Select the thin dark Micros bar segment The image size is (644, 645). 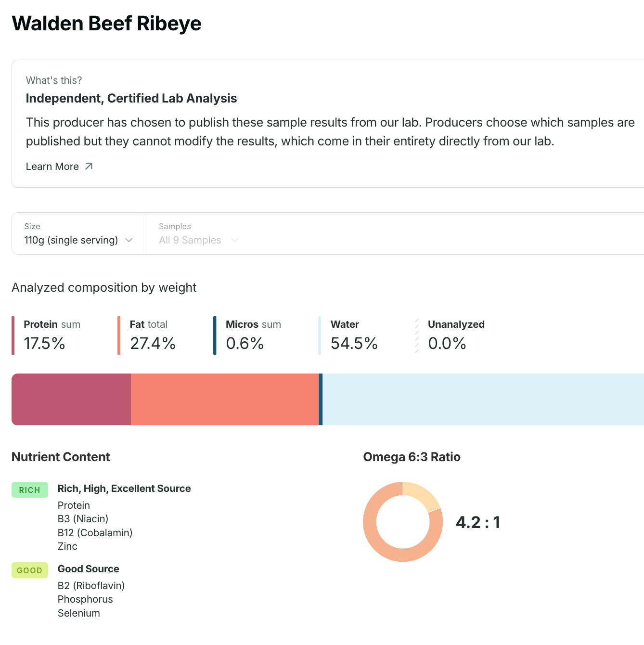click(321, 400)
